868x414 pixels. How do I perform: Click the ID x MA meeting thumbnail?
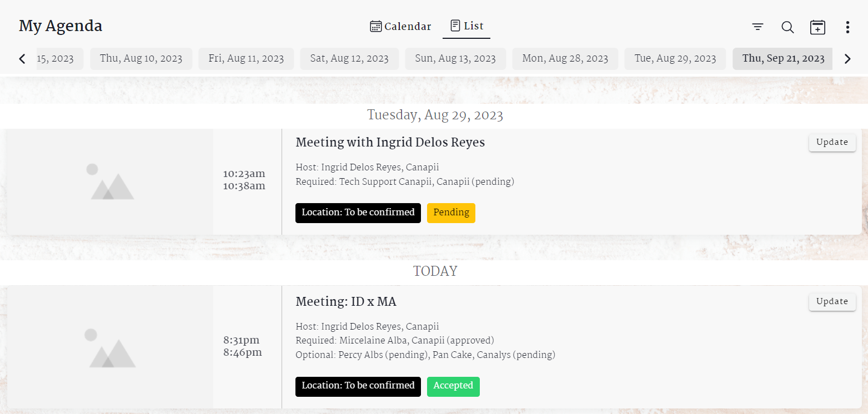110,347
